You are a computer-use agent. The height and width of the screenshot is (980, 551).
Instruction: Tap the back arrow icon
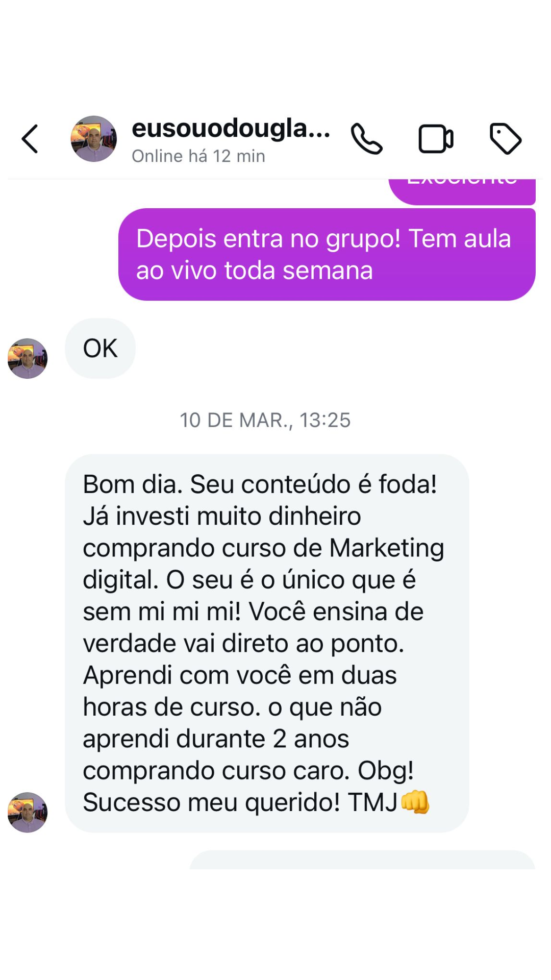coord(30,139)
